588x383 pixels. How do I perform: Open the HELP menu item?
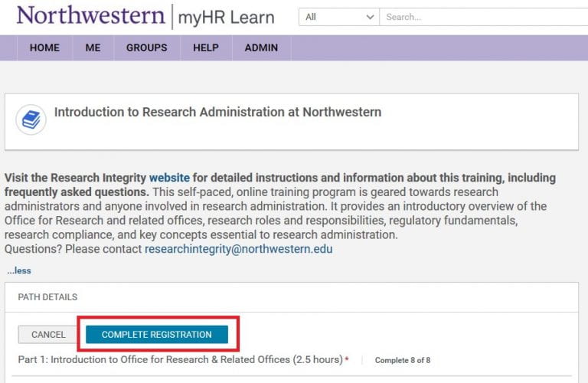tap(206, 47)
